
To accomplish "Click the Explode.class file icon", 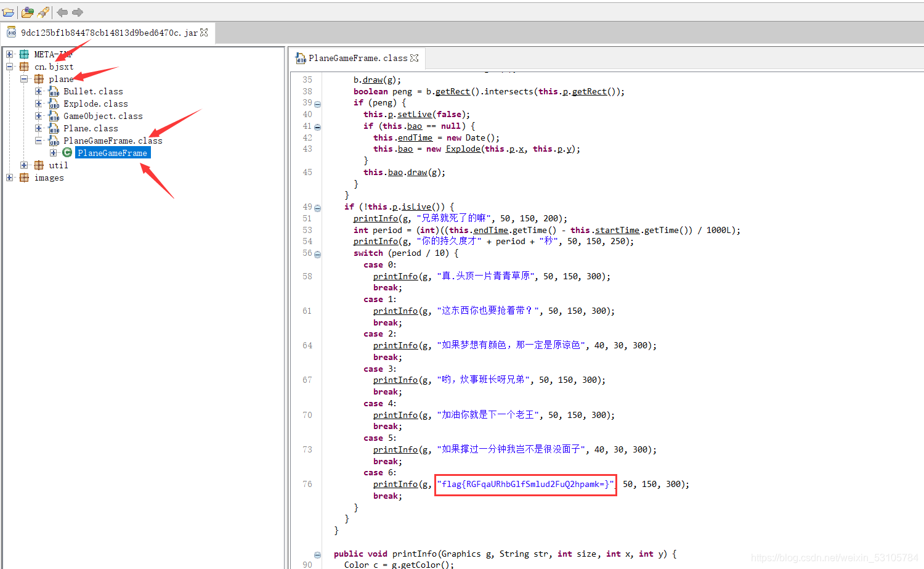I will point(54,104).
